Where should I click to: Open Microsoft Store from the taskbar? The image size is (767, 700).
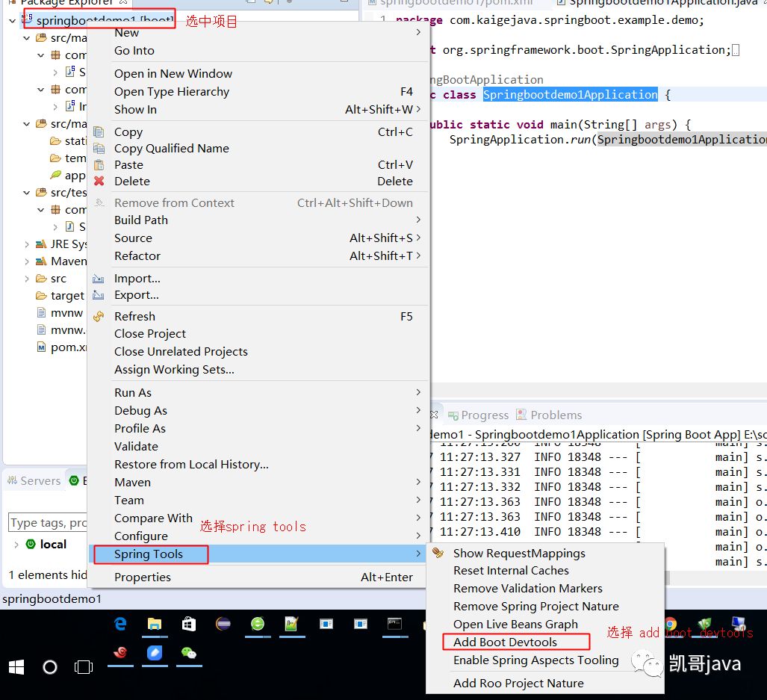[x=189, y=624]
